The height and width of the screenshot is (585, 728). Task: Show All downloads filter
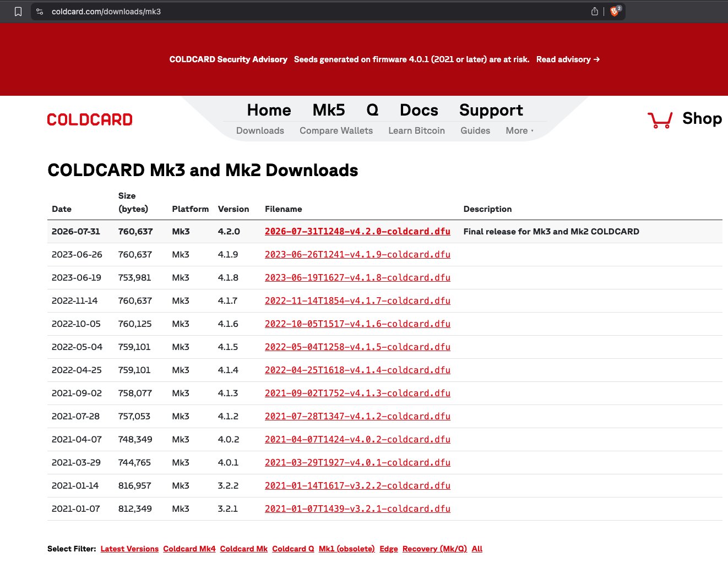click(x=477, y=549)
